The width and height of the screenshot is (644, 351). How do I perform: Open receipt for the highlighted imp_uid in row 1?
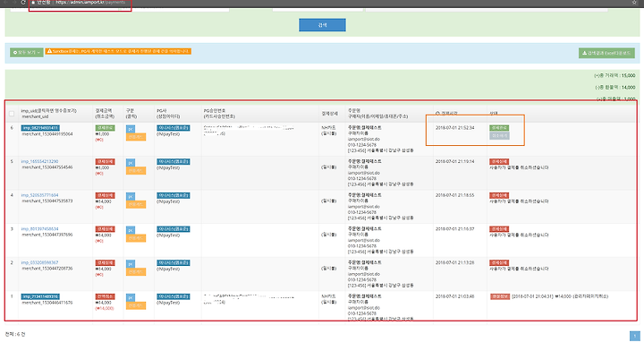[x=40, y=296]
